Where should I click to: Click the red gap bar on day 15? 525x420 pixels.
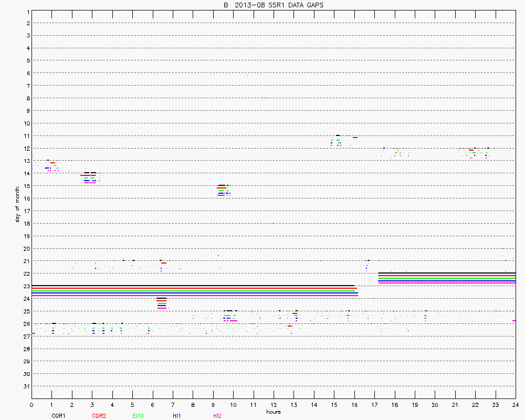[222, 188]
